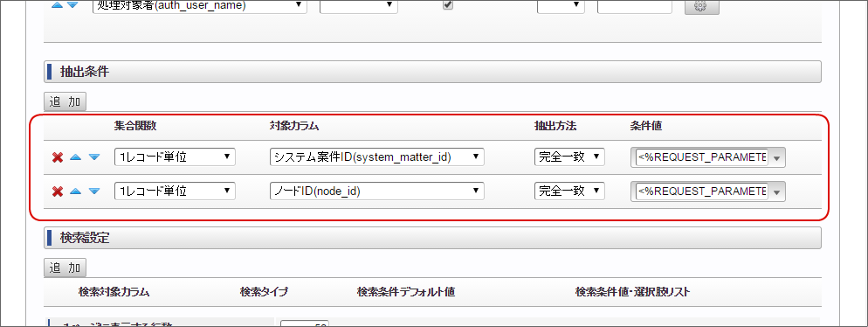Open small dropdown right of the checkbox
The height and width of the screenshot is (327, 868).
click(561, 6)
